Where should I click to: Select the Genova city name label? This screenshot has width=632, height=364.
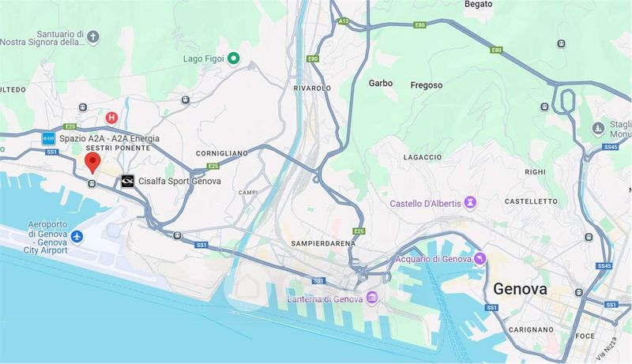click(520, 289)
